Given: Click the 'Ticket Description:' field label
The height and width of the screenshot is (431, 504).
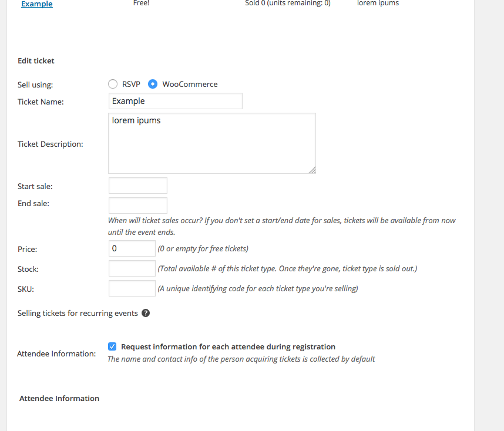Looking at the screenshot, I should [x=51, y=144].
